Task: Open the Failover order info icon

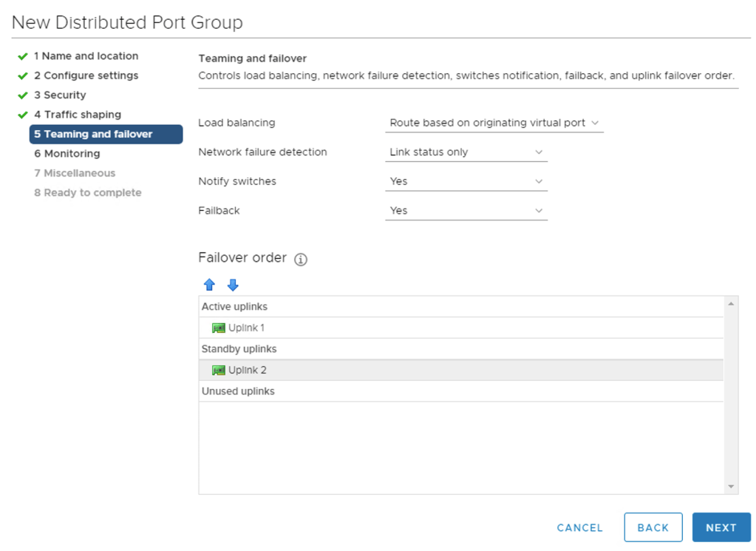Action: pos(301,260)
